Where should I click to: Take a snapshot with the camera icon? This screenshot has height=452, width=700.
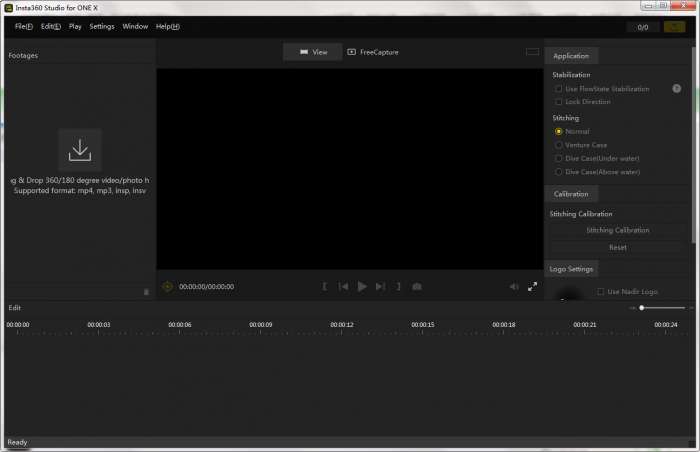coord(417,287)
